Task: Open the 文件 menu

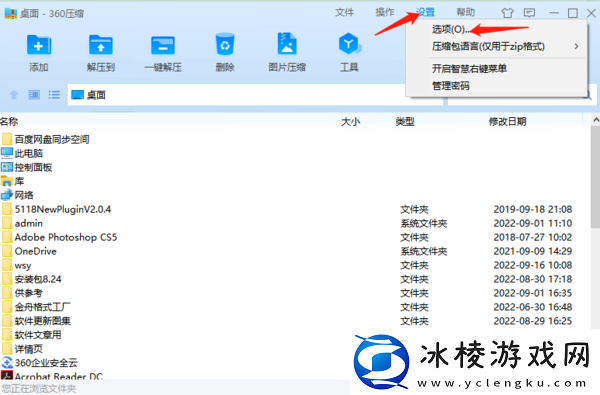Action: pos(344,12)
